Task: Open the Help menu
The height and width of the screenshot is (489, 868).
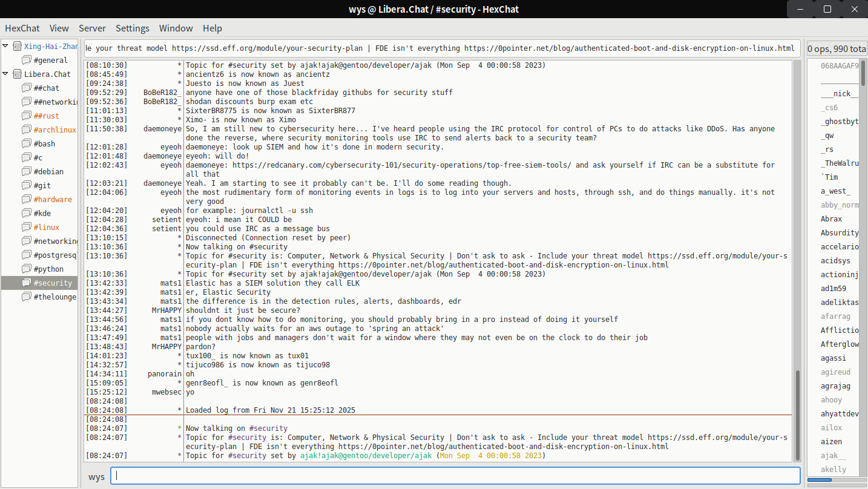Action: [x=212, y=28]
